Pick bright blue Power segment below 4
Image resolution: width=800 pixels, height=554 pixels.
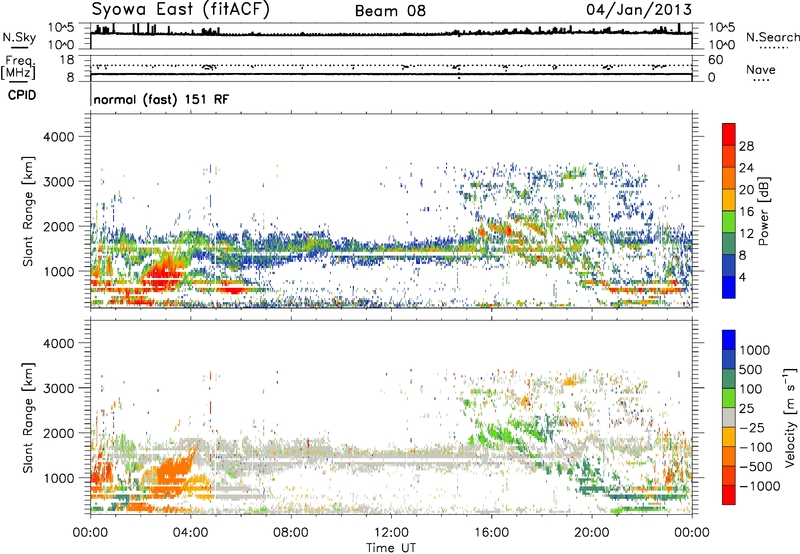[x=729, y=287]
